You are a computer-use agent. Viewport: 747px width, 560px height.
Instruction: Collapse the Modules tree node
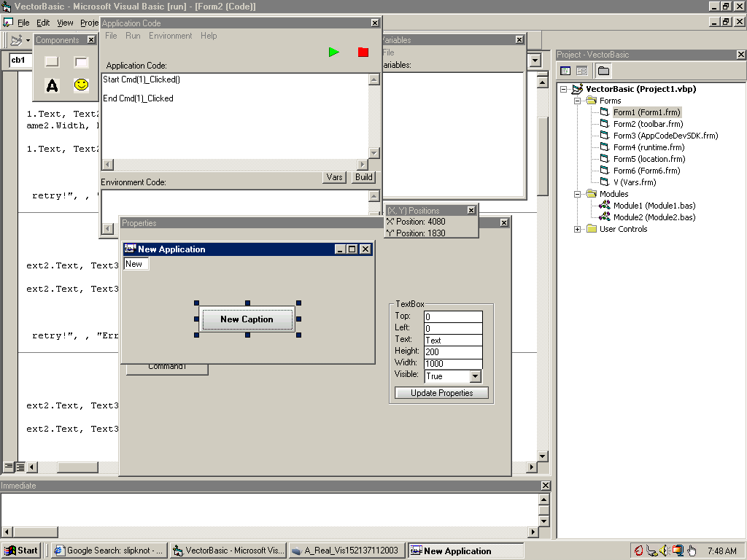tap(578, 194)
